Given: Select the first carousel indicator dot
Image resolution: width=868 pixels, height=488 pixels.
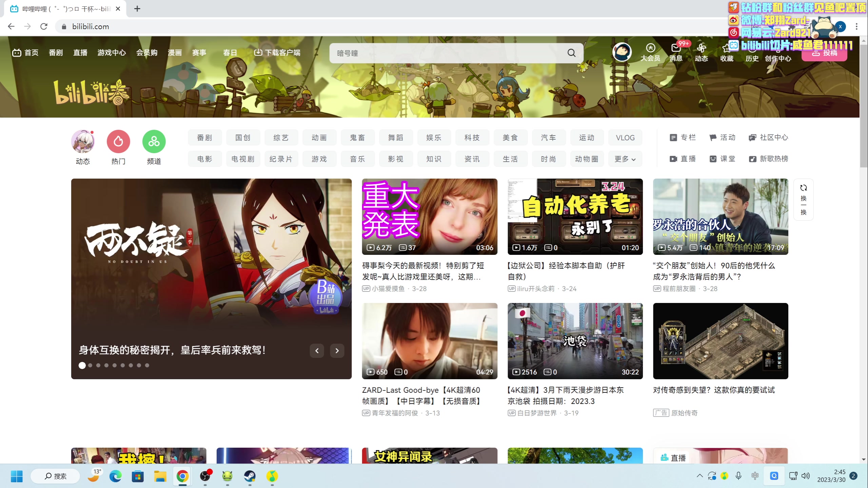Looking at the screenshot, I should (82, 365).
